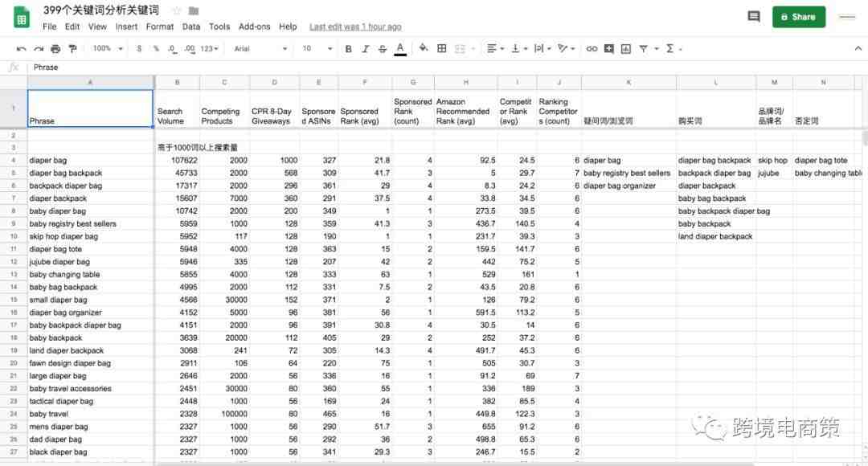Click the undo icon in toolbar

coord(22,49)
